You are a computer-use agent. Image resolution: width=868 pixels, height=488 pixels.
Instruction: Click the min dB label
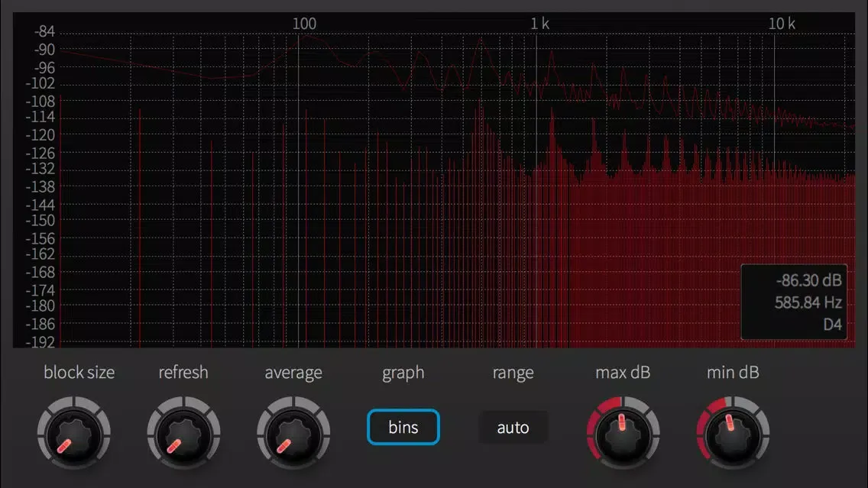pos(732,373)
